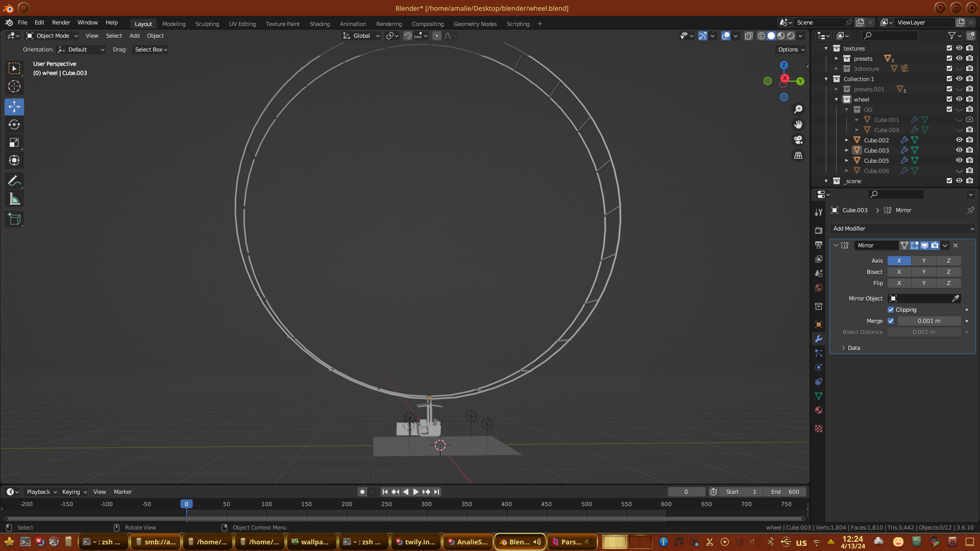Viewport: 980px width, 551px height.
Task: Click the Annotate pencil tool
Action: (14, 181)
